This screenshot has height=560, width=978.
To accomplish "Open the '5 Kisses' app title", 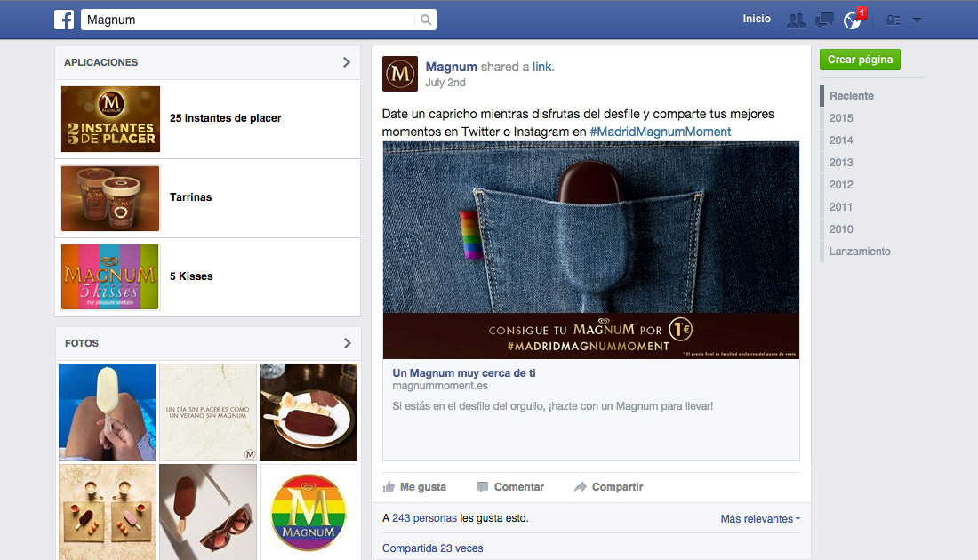I will click(x=191, y=276).
